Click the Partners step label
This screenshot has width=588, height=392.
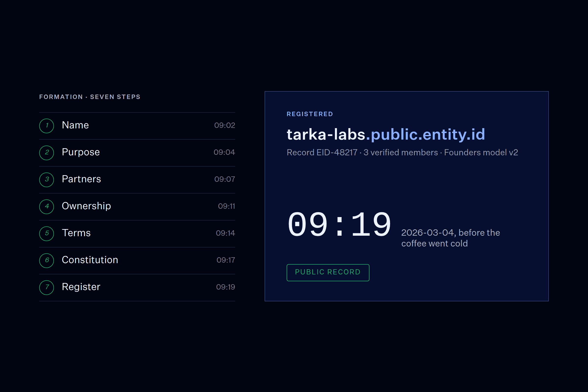coord(81,179)
